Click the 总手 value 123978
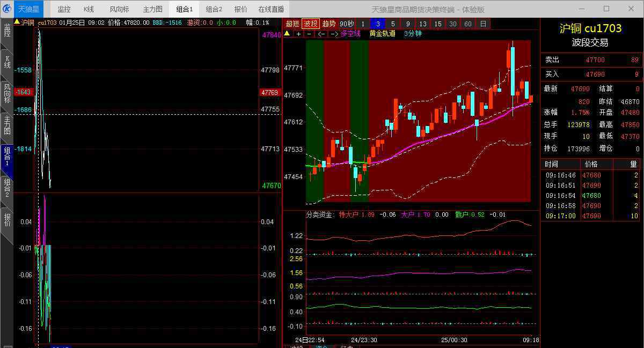 (579, 124)
